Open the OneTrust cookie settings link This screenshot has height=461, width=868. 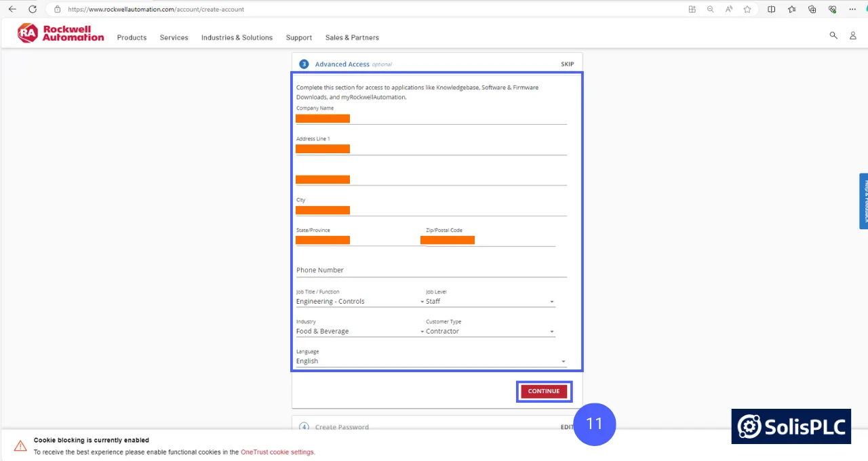(277, 452)
